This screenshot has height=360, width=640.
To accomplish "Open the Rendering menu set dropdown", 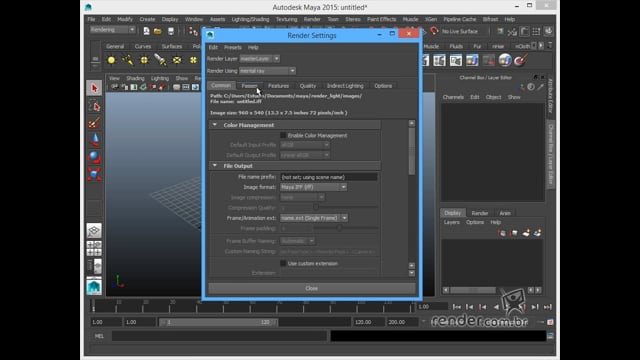I will [112, 30].
